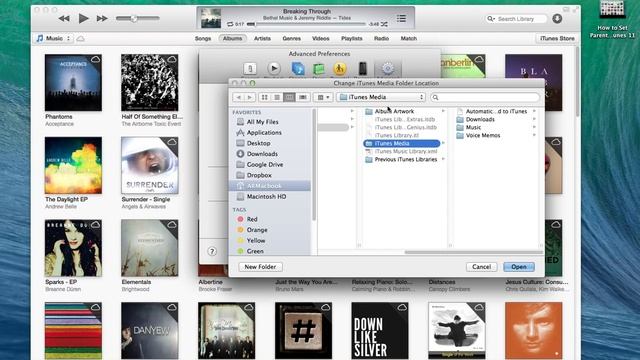Open the Devices preferences icon

(x=362, y=69)
